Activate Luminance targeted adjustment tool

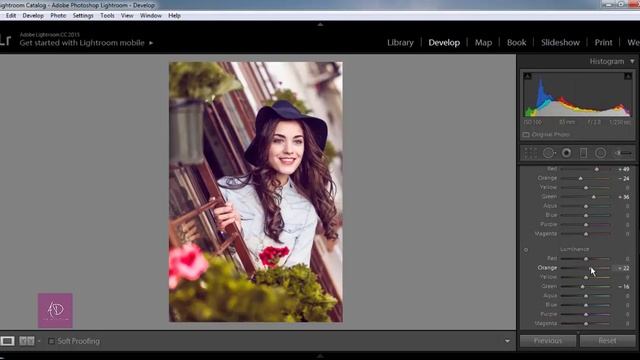pyautogui.click(x=526, y=250)
